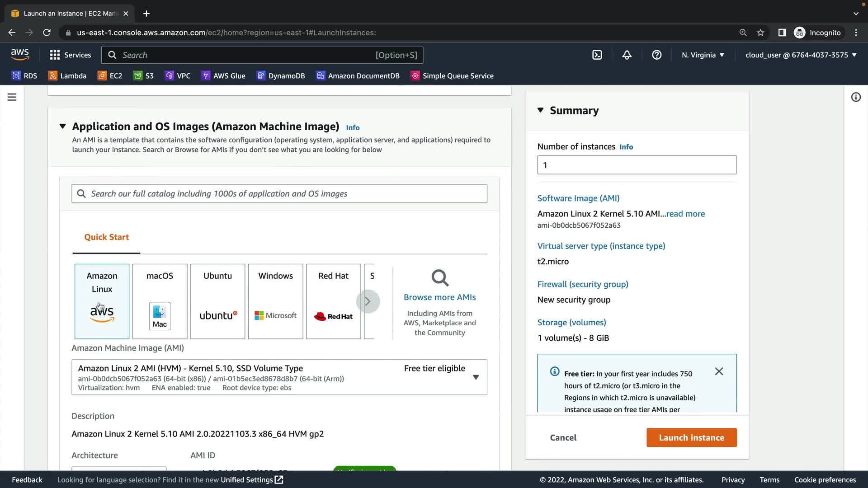Toggle the left hamburger navigation menu

[x=12, y=97]
